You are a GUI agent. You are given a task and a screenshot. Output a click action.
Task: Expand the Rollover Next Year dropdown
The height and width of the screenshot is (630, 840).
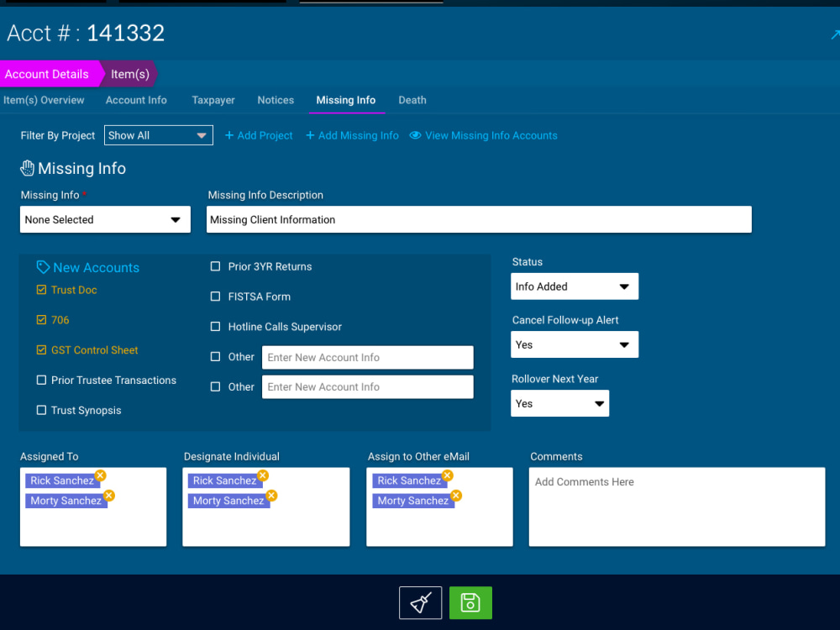559,403
